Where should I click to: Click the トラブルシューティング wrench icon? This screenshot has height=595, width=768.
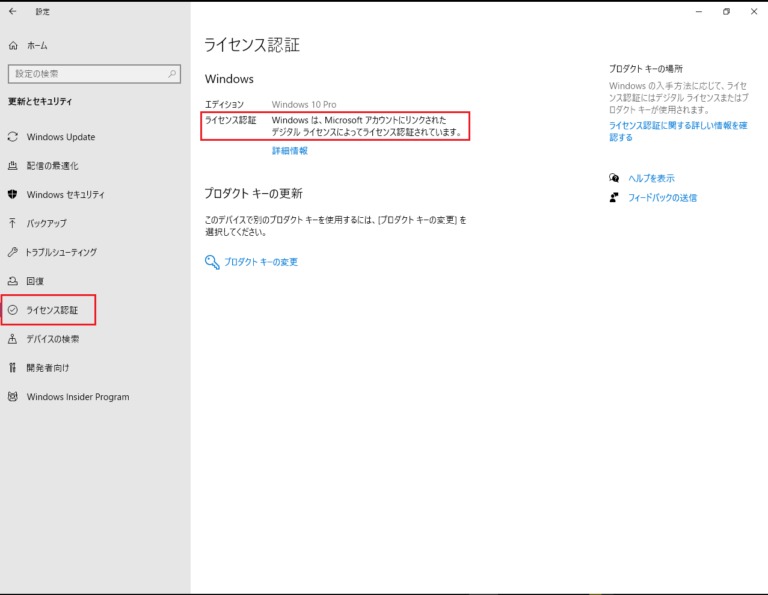[x=13, y=252]
